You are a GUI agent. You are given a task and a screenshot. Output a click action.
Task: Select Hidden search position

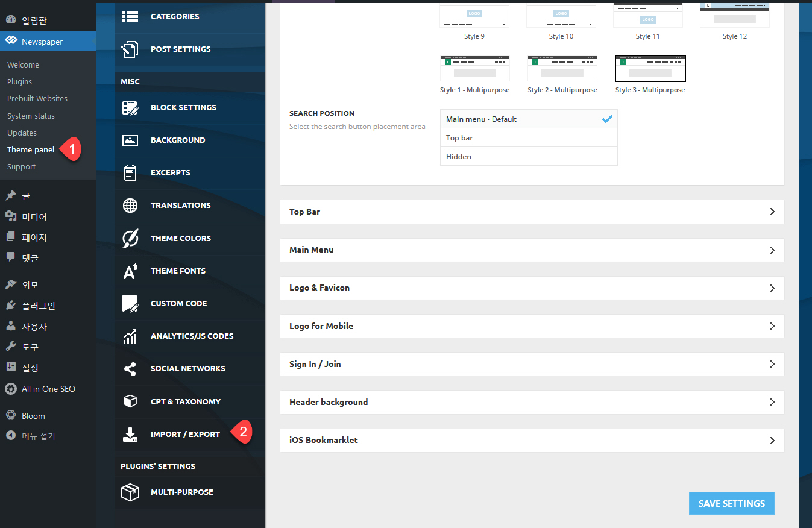point(529,156)
